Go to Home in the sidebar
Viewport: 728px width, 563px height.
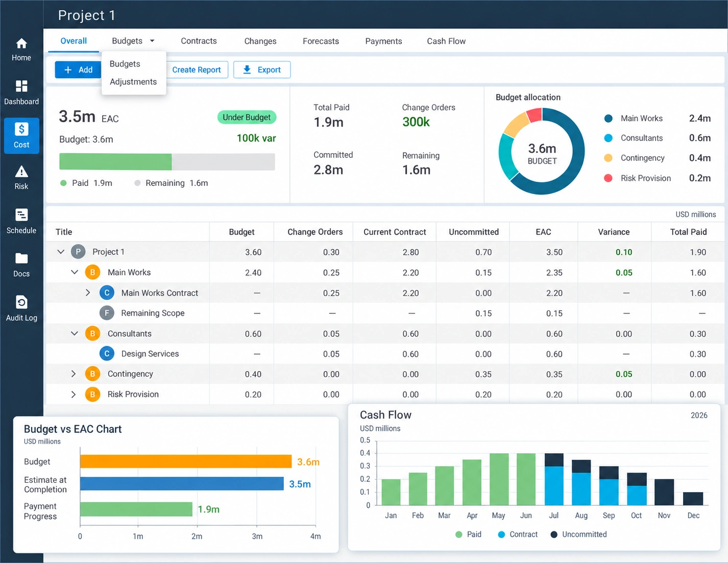(x=21, y=50)
